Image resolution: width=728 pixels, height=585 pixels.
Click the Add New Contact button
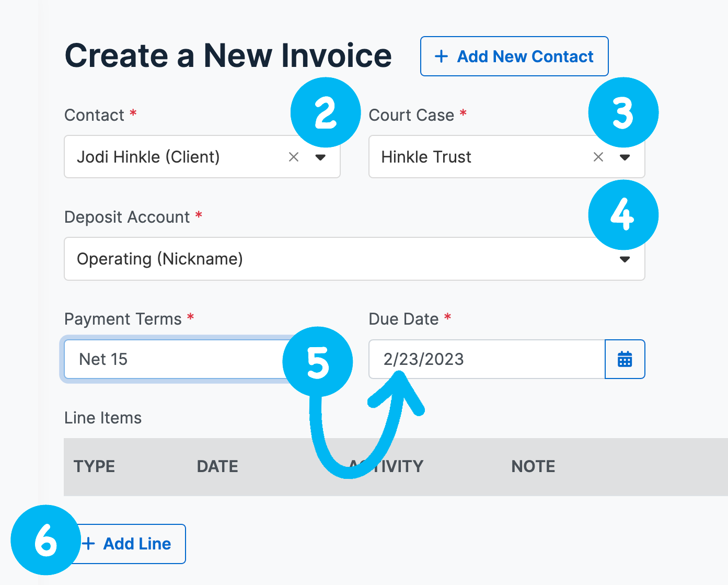tap(514, 56)
